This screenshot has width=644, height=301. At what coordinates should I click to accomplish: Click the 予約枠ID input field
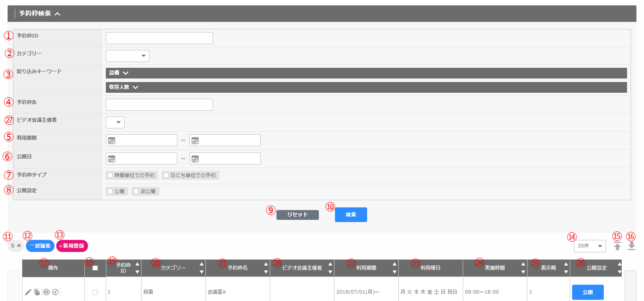coord(159,38)
